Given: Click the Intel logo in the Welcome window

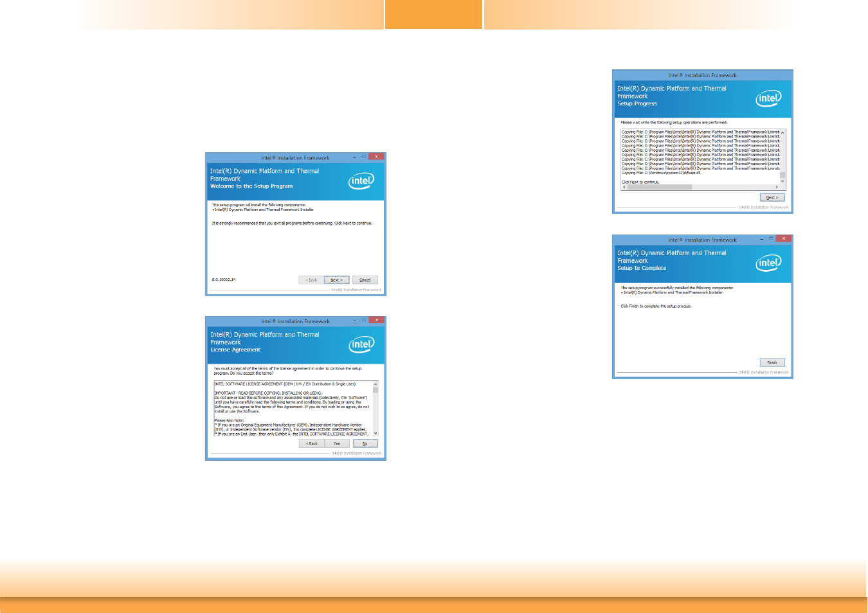Looking at the screenshot, I should click(x=361, y=181).
